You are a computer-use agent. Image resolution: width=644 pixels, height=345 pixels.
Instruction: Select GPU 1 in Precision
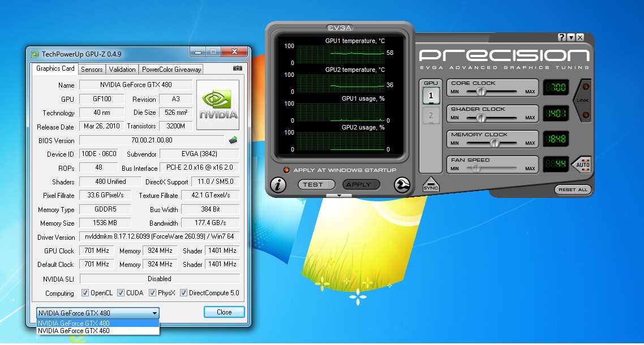431,96
